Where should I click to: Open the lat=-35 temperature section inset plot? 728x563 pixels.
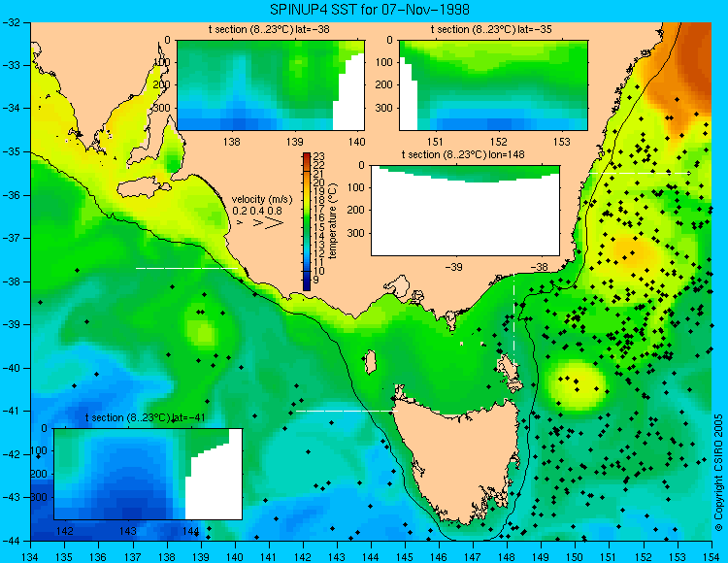point(493,85)
